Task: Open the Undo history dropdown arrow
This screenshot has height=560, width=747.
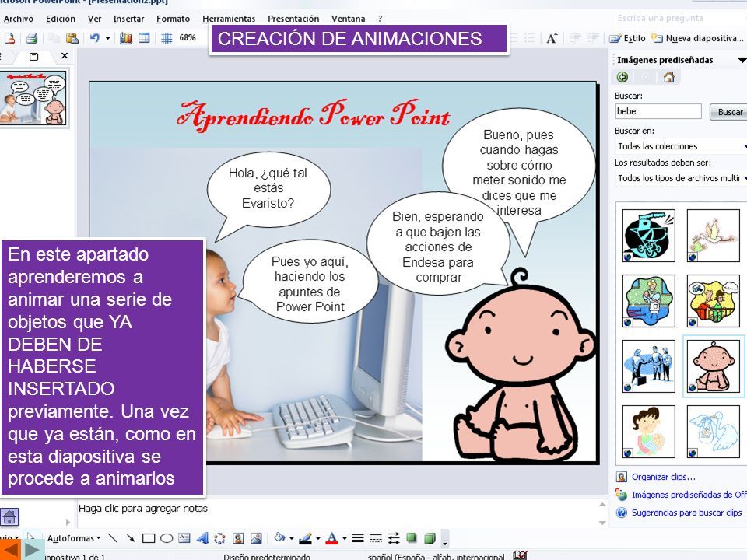Action: [107, 38]
